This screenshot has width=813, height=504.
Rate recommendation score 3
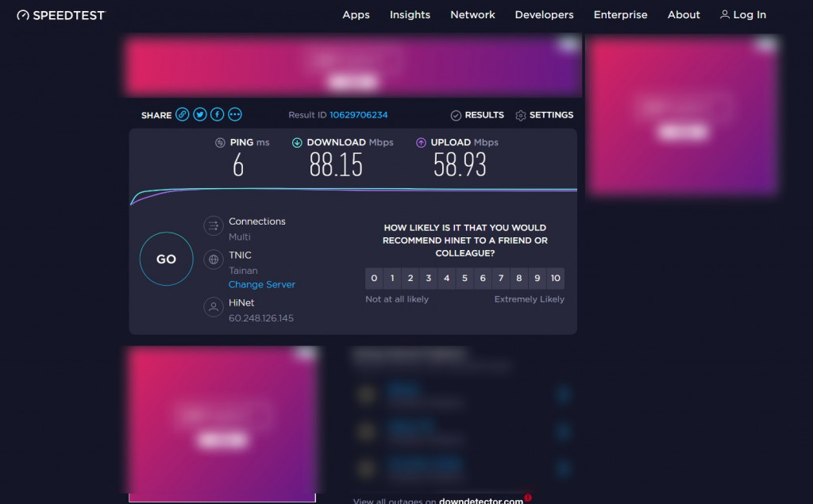click(x=428, y=279)
